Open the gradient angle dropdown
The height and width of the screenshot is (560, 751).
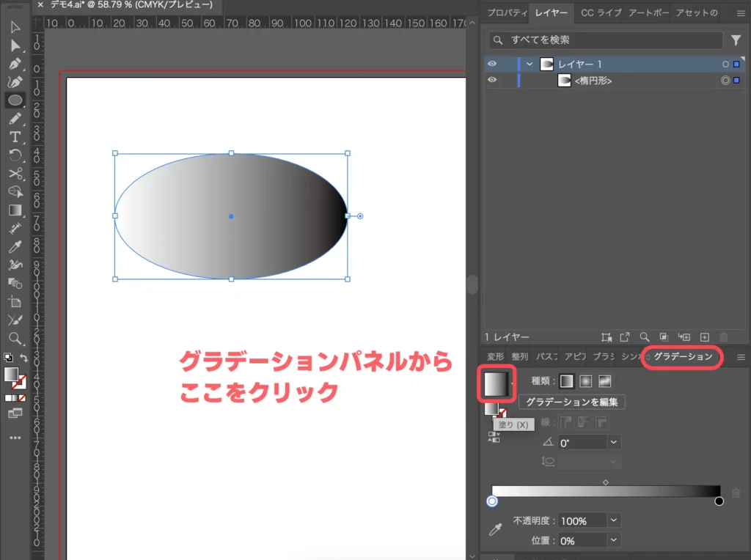(614, 442)
